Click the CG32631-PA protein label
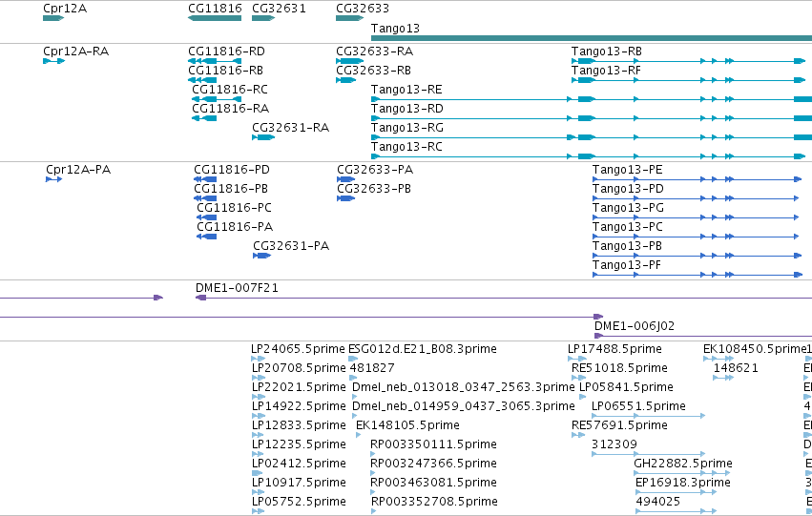The image size is (812, 516). [291, 246]
